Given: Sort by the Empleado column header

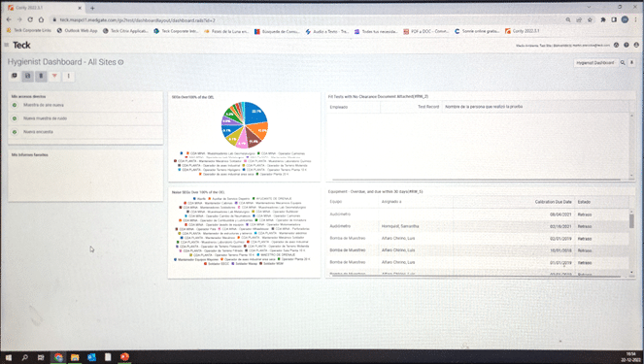Looking at the screenshot, I should pyautogui.click(x=339, y=107).
